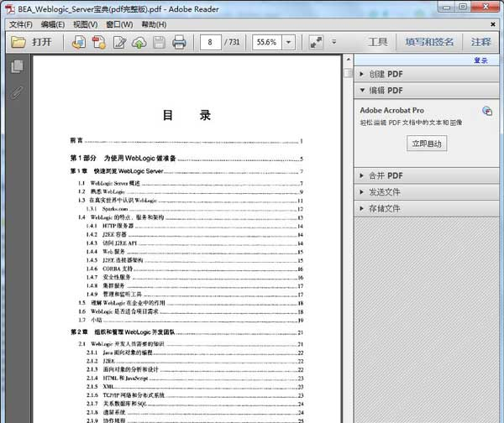The image size is (504, 423).
Task: Click the / 731 total pages label
Action: pyautogui.click(x=232, y=42)
